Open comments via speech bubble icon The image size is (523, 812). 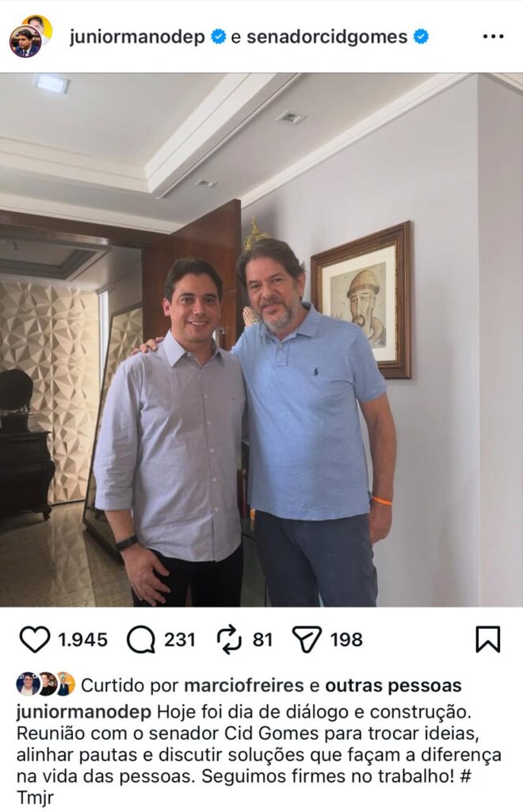pos(140,639)
